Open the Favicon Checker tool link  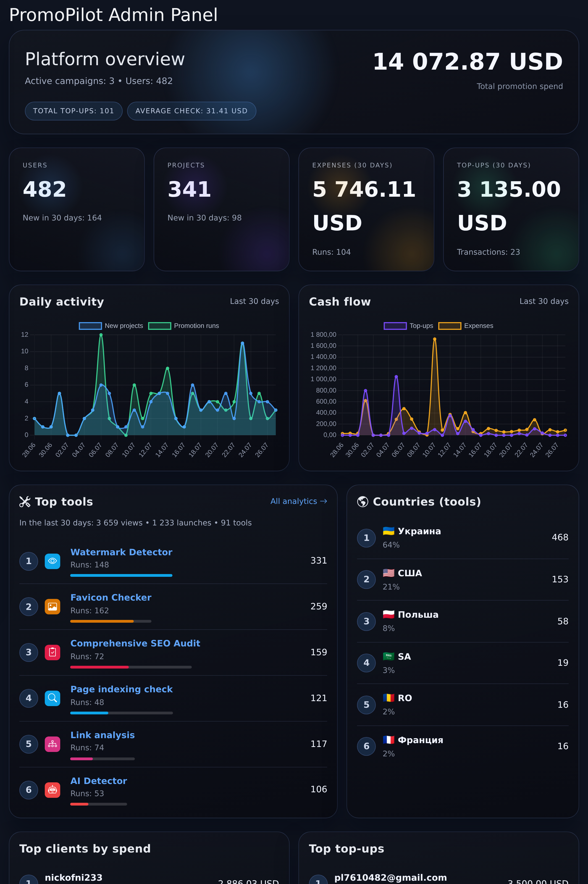point(111,598)
